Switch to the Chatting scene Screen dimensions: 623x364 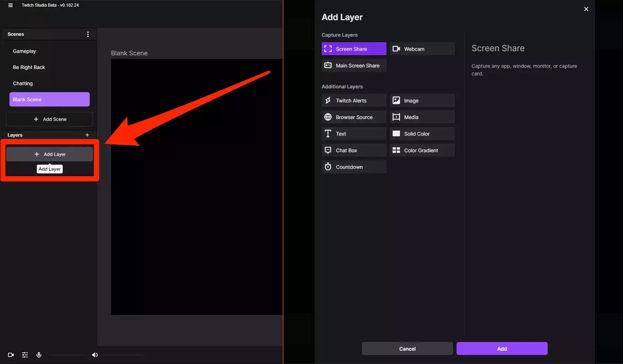23,83
